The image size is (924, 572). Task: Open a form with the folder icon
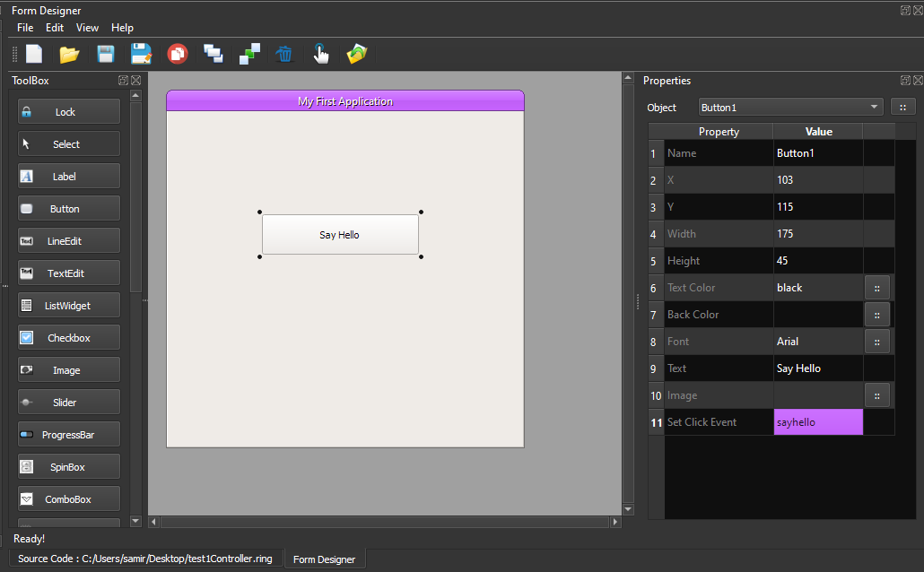(x=69, y=54)
